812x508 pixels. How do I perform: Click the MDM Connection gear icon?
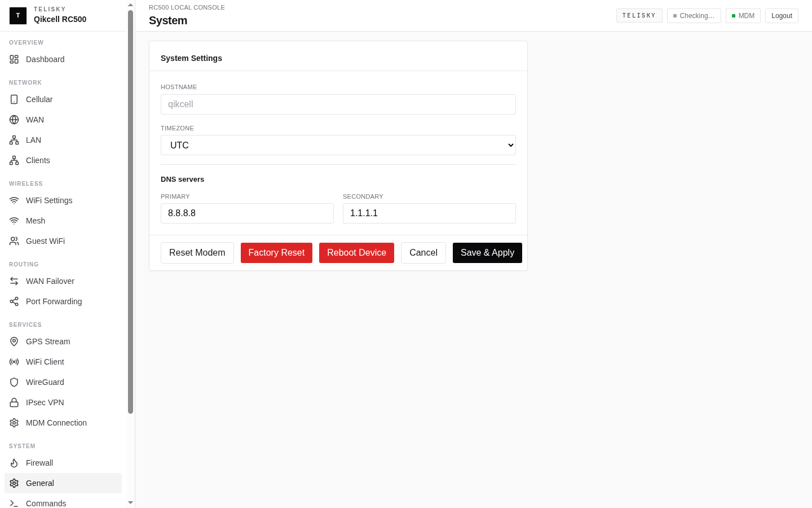tap(14, 423)
